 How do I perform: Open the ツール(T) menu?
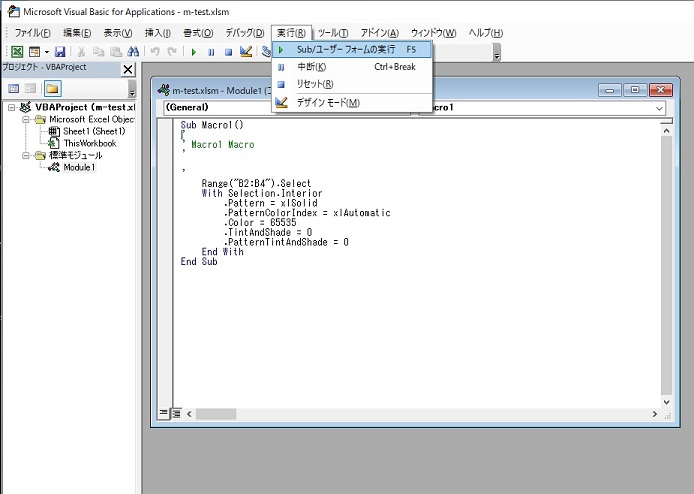coord(333,33)
